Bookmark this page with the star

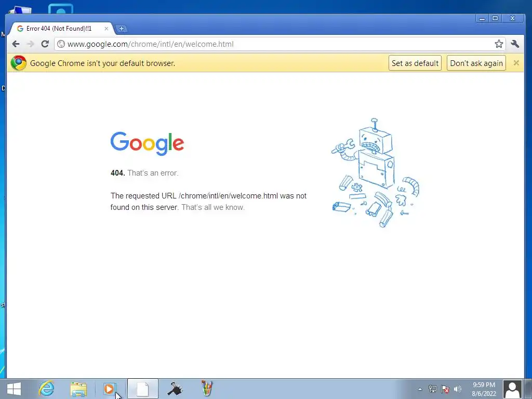[x=498, y=44]
